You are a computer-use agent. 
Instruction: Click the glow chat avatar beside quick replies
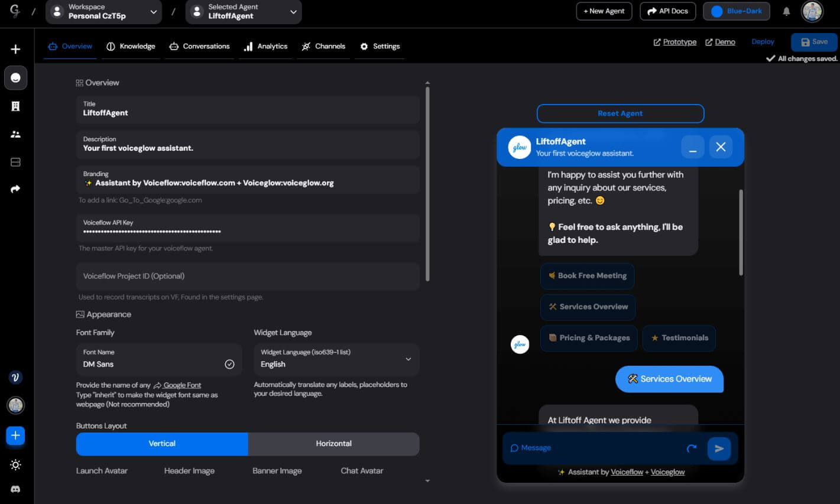coord(520,344)
